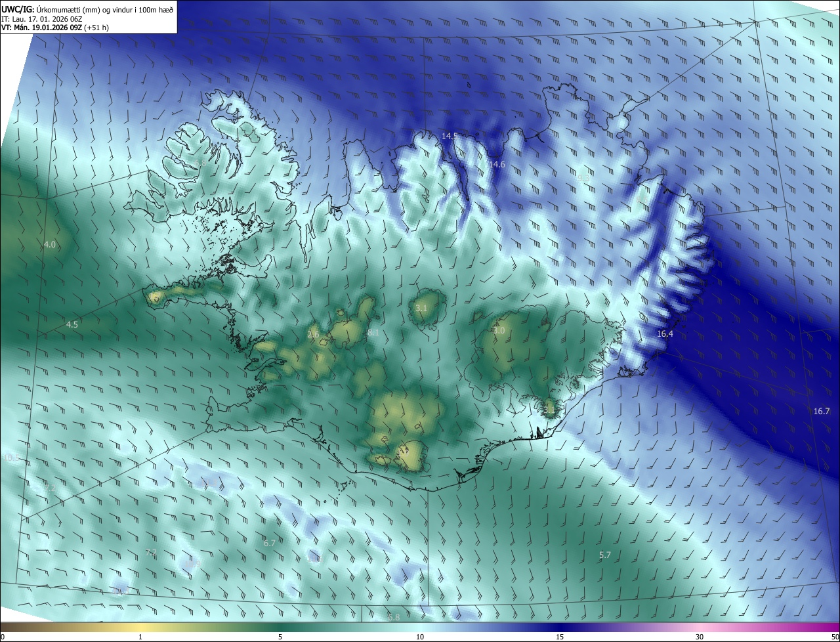Click the color scale tick labeled 1
The image size is (840, 642).
tap(140, 637)
